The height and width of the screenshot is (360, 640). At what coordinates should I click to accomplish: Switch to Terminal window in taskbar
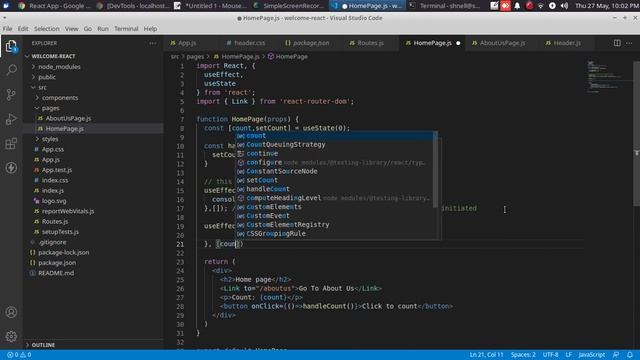(445, 6)
